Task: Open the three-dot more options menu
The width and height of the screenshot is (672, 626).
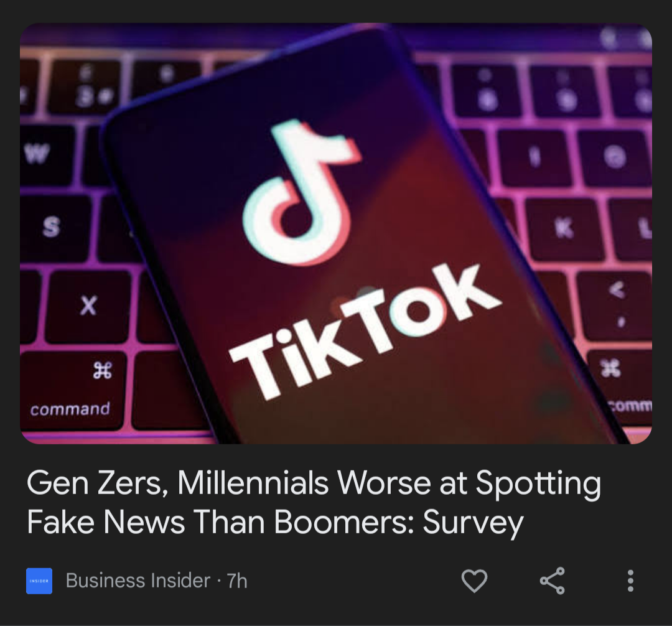Action: pos(630,581)
